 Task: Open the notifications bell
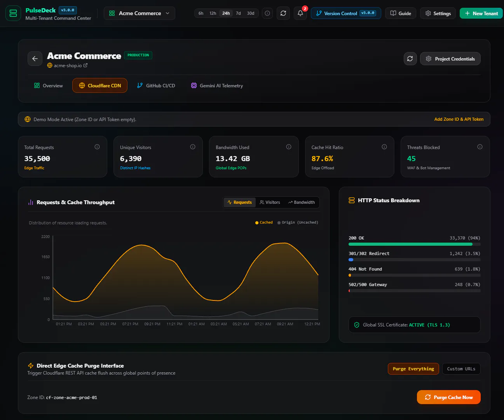[x=300, y=13]
